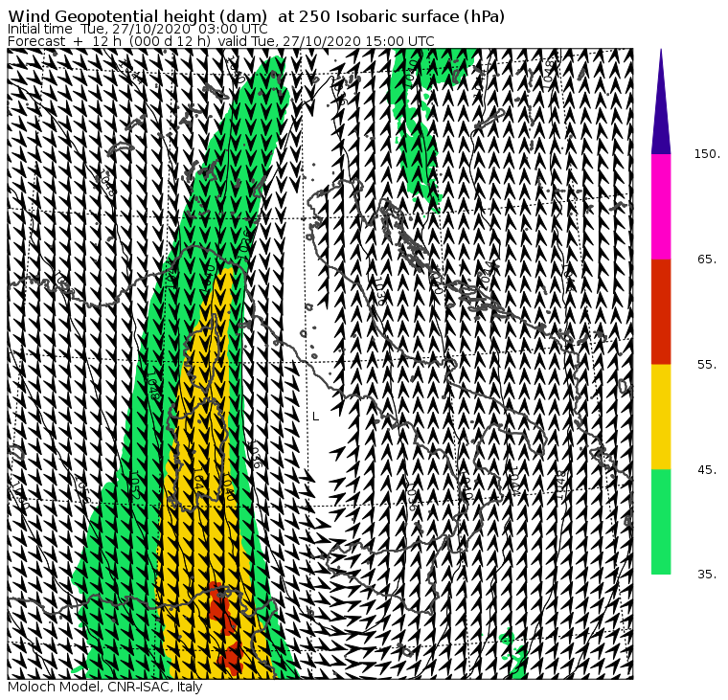Image resolution: width=728 pixels, height=700 pixels.
Task: Click the green 35-45 legend color band
Action: (661, 521)
